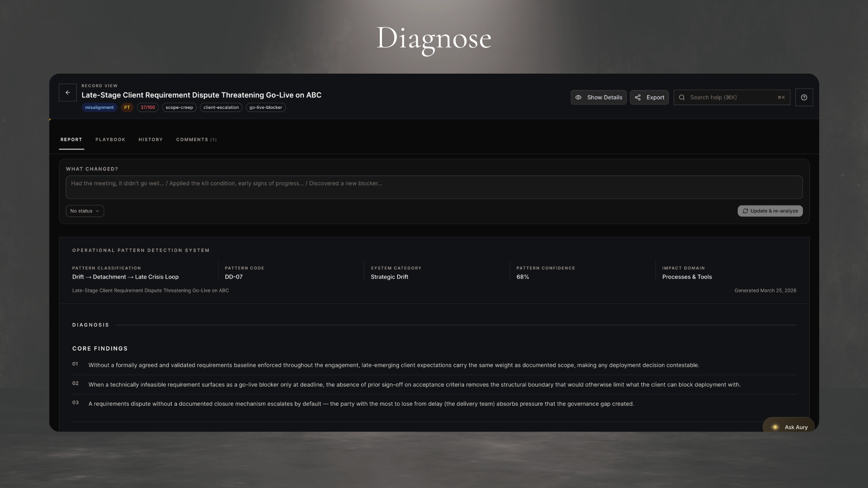The width and height of the screenshot is (868, 488).
Task: Click the PT priority badge on the record
Action: click(127, 107)
